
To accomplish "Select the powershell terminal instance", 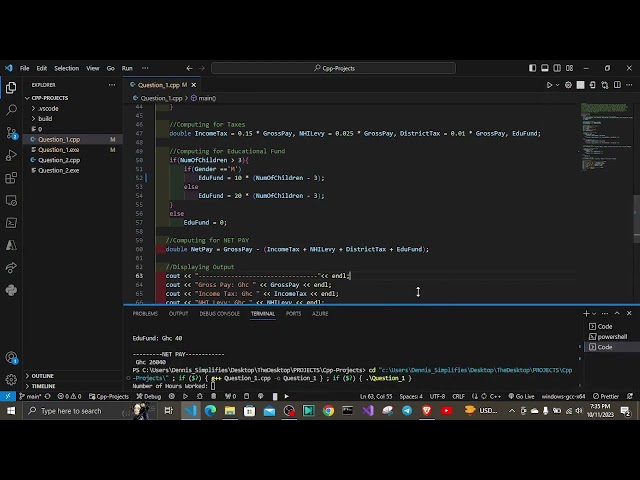I will click(x=612, y=337).
